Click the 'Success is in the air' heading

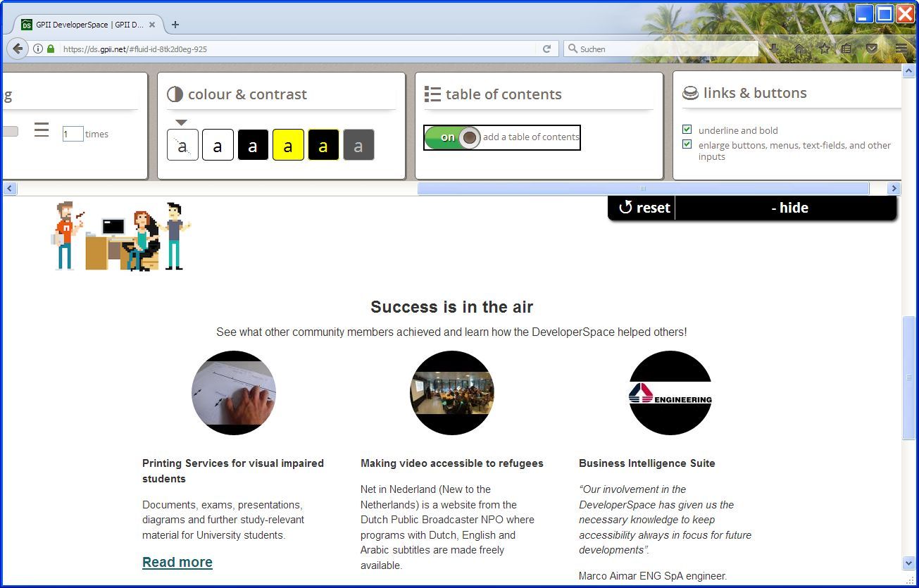tap(452, 307)
